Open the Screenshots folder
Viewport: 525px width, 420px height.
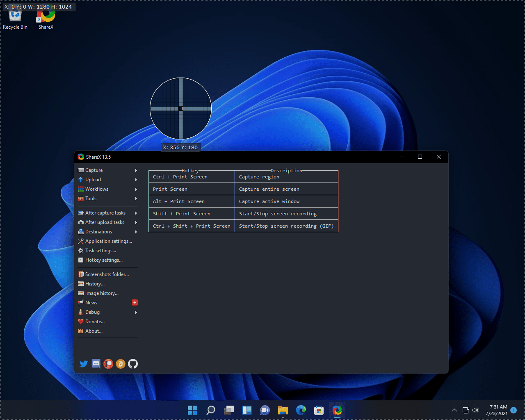pos(107,274)
